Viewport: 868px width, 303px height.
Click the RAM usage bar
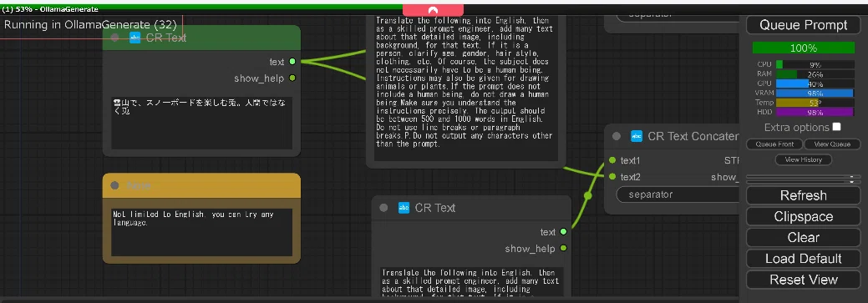pos(815,74)
